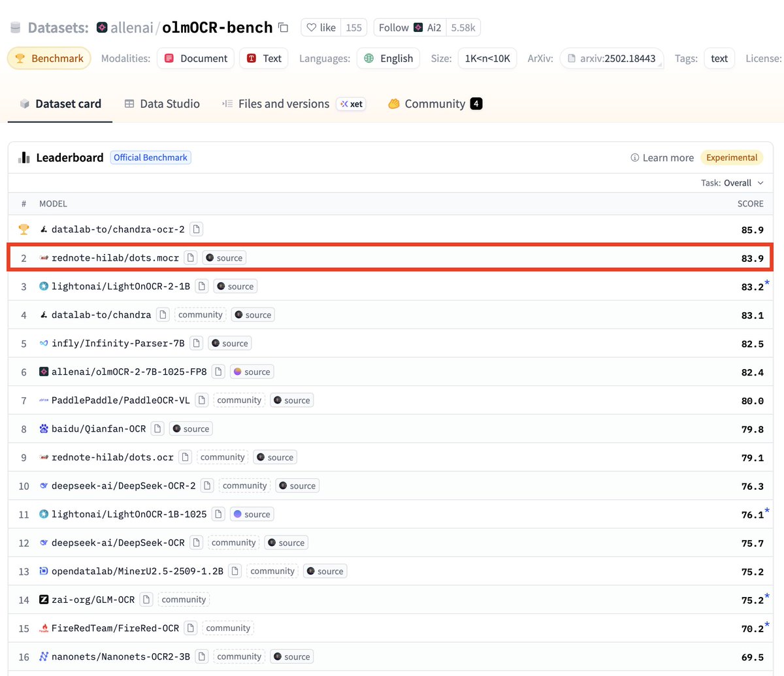The height and width of the screenshot is (676, 784).
Task: Click community badge on datalab-to/chandra row
Action: click(200, 315)
